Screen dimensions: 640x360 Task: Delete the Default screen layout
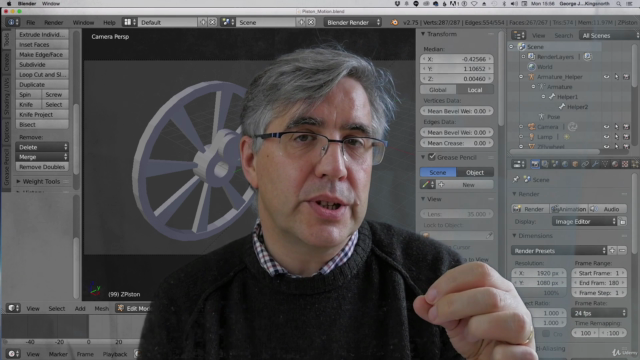tap(212, 22)
